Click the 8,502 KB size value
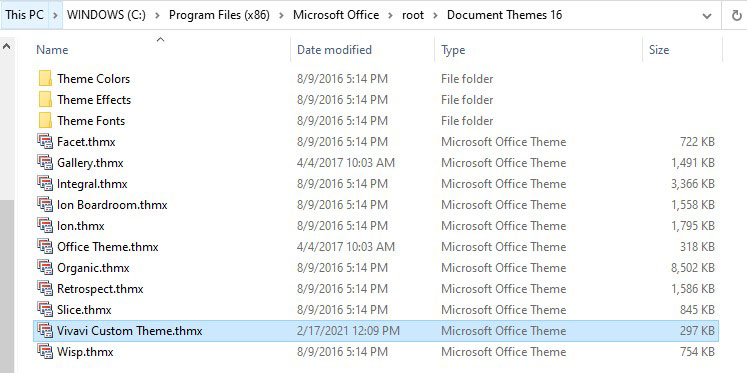 pyautogui.click(x=693, y=267)
